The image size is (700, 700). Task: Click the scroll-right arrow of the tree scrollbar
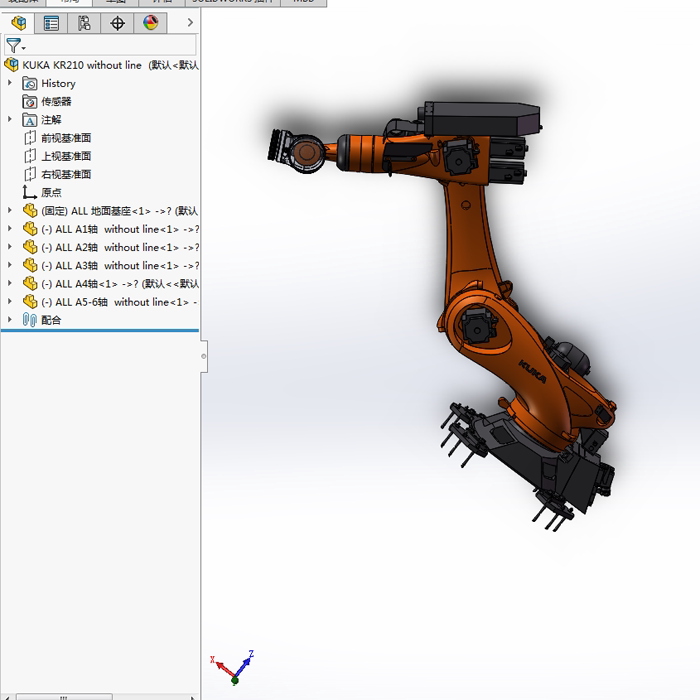click(x=192, y=697)
